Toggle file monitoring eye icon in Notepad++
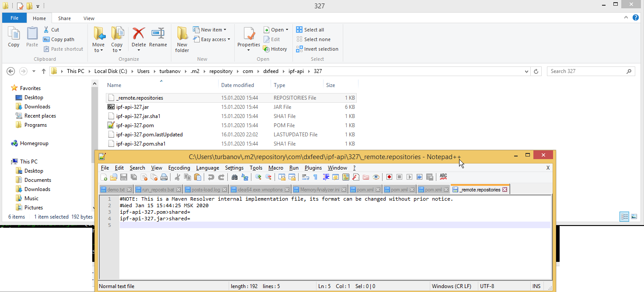 [376, 177]
